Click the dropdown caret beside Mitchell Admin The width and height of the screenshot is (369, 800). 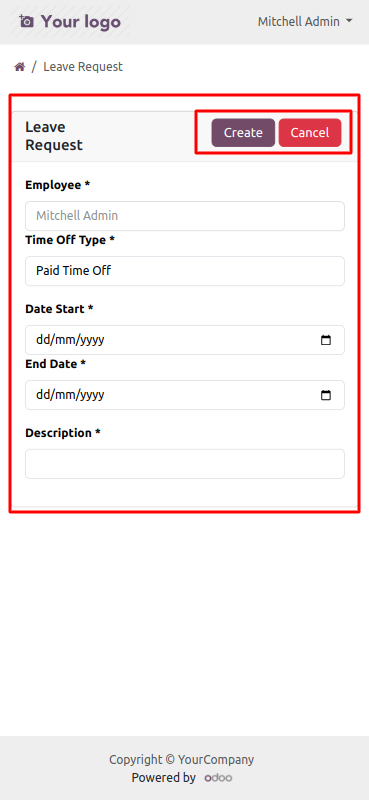[x=349, y=21]
